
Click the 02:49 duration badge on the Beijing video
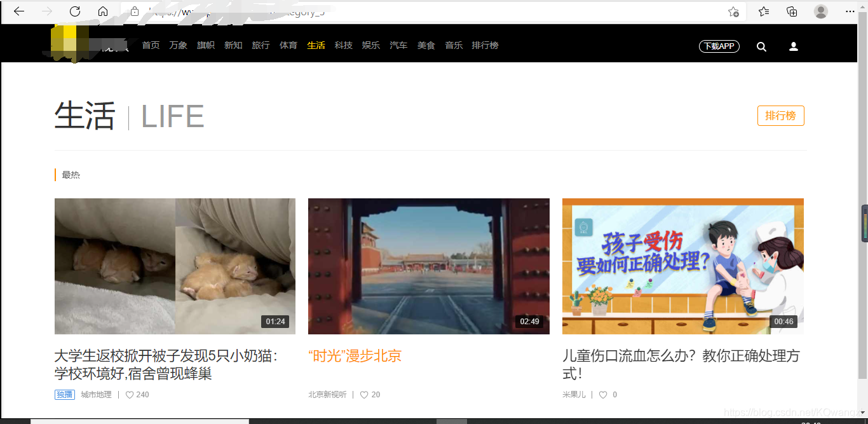[529, 322]
